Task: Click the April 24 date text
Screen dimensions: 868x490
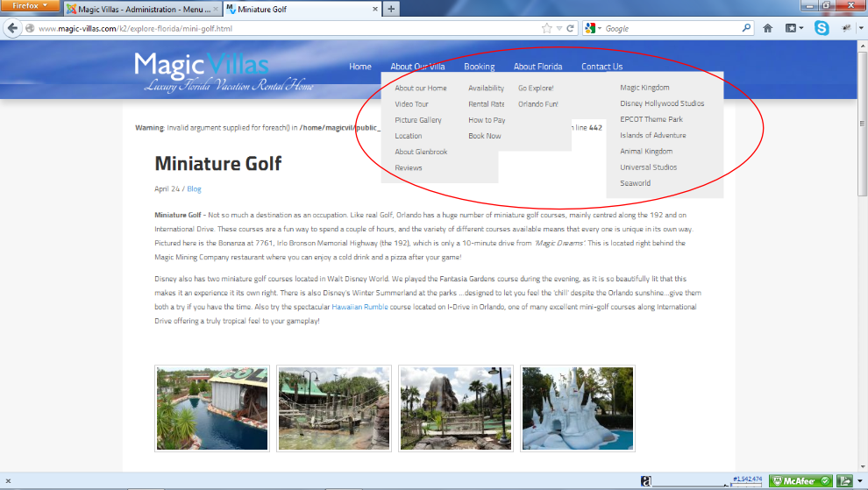Action: pyautogui.click(x=167, y=188)
